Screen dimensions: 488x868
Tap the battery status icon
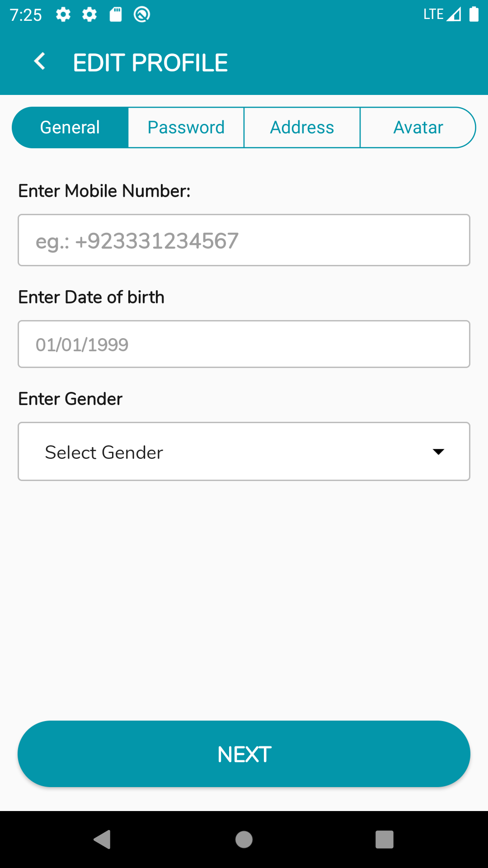pyautogui.click(x=474, y=14)
